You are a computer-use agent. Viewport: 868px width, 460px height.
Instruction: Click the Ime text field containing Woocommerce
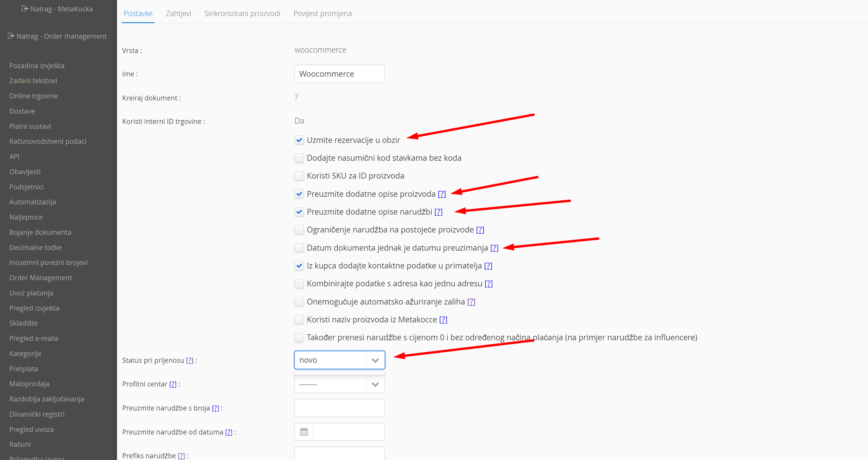tap(339, 74)
